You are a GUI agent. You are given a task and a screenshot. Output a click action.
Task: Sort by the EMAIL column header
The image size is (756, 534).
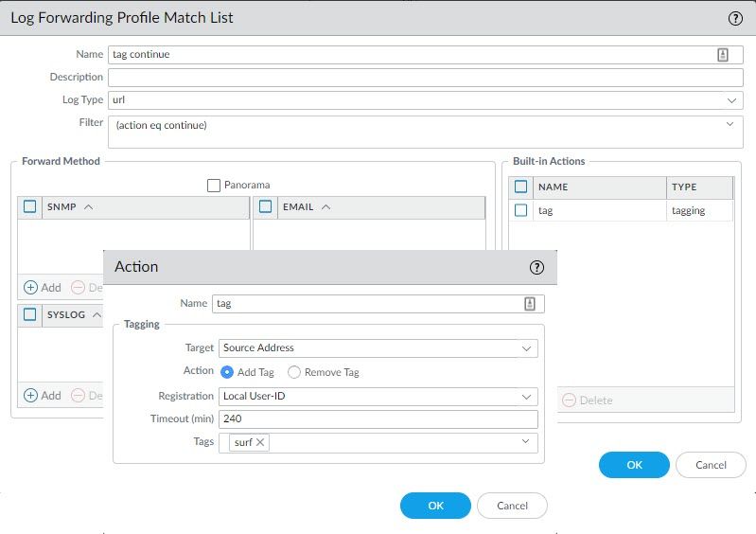coord(305,207)
